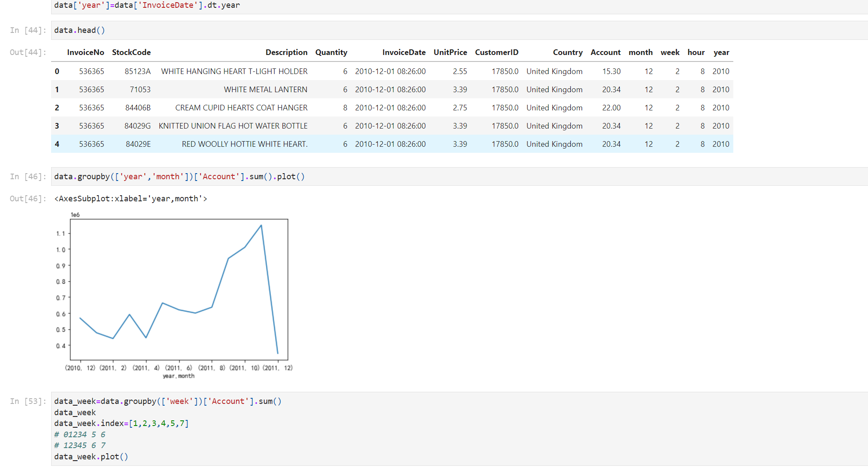Click the Description column header
Viewport: 868px width, 468px height.
[286, 52]
